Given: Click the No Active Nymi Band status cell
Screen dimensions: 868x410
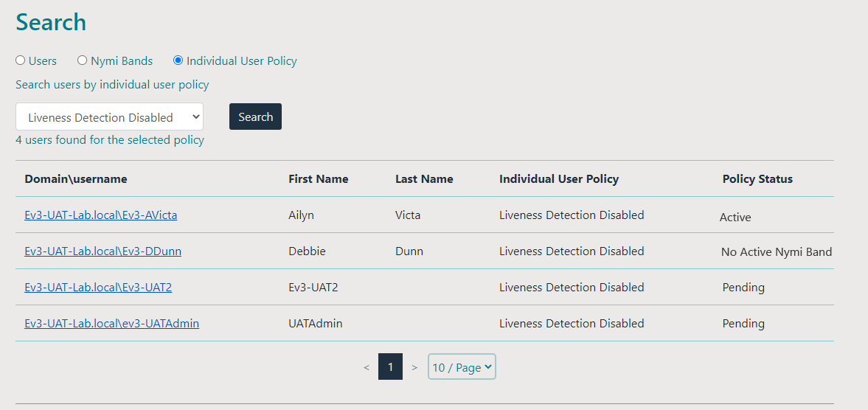Looking at the screenshot, I should coord(776,252).
